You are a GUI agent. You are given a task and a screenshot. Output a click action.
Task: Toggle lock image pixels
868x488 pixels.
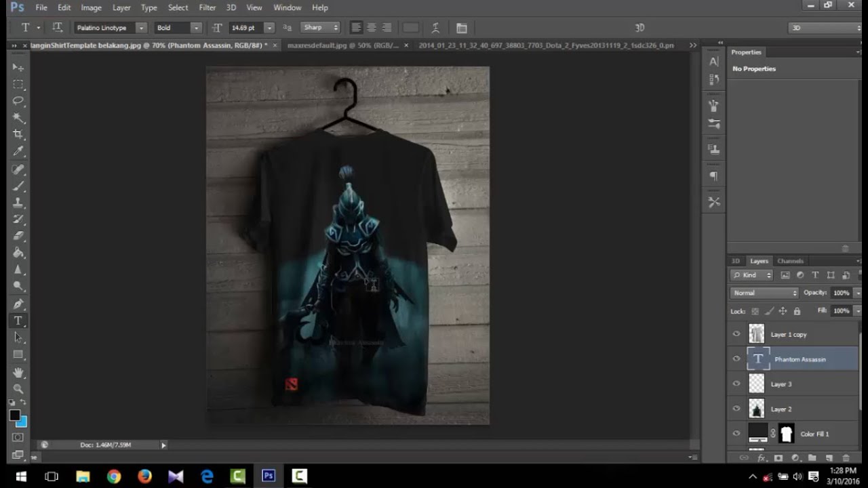coord(769,311)
